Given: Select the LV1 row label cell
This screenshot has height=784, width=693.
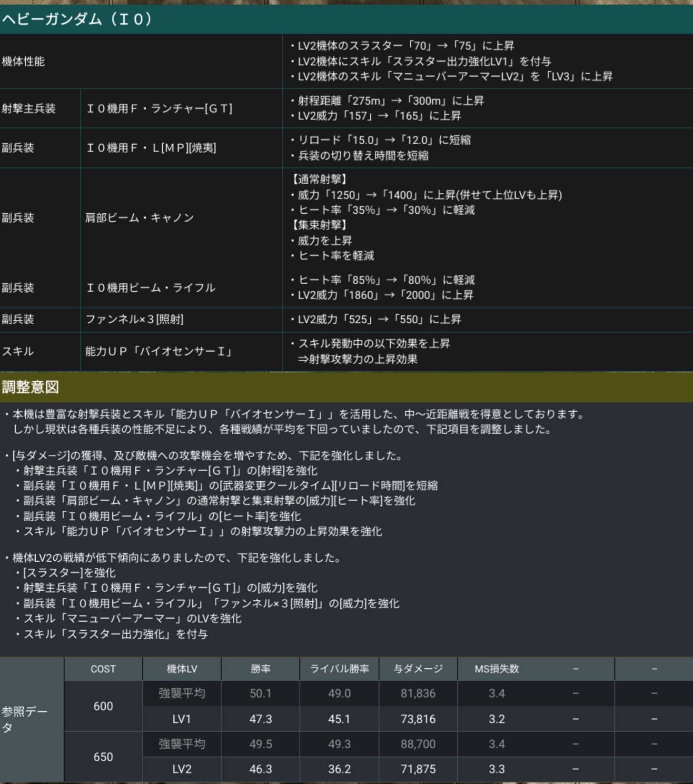Looking at the screenshot, I should click(182, 719).
